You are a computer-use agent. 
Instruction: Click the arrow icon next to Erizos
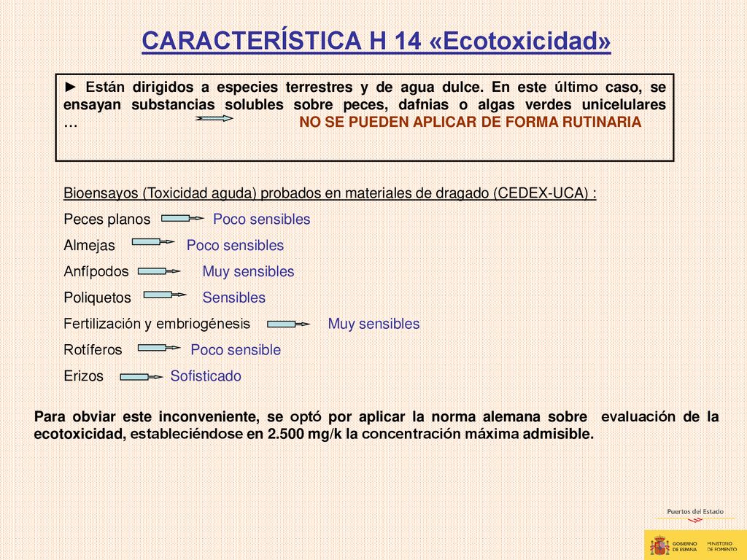[x=142, y=377]
